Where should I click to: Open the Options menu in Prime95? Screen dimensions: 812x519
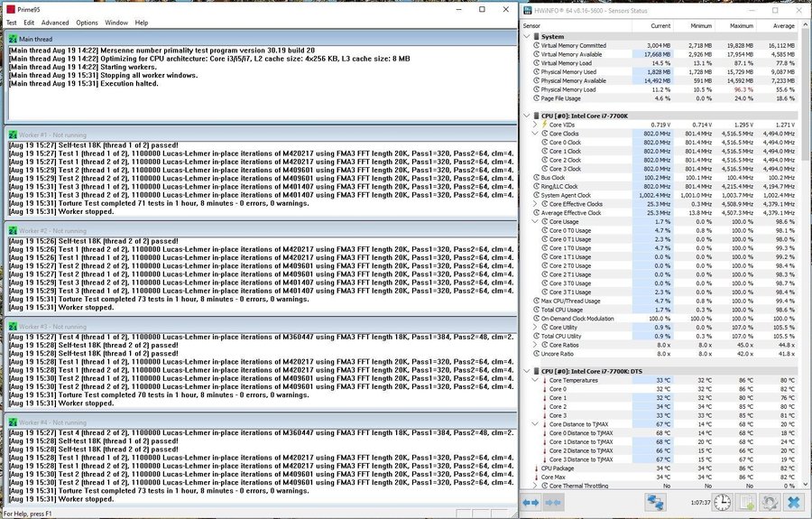[87, 23]
